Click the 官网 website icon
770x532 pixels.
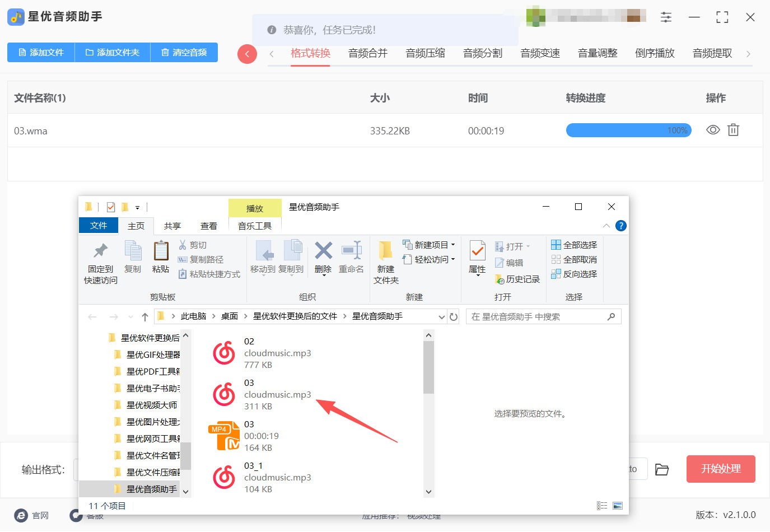[21, 515]
